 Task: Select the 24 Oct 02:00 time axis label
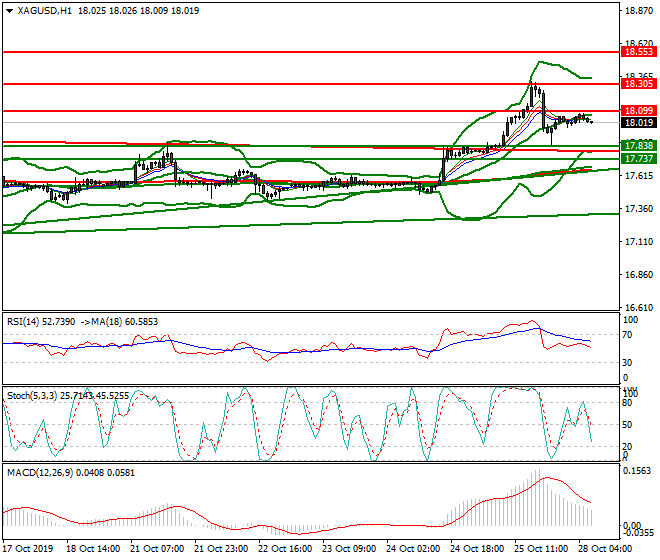tap(413, 549)
